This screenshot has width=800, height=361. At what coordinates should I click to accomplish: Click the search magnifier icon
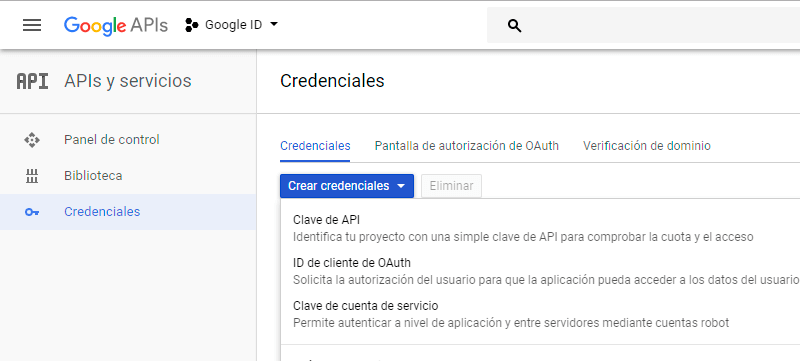(514, 25)
